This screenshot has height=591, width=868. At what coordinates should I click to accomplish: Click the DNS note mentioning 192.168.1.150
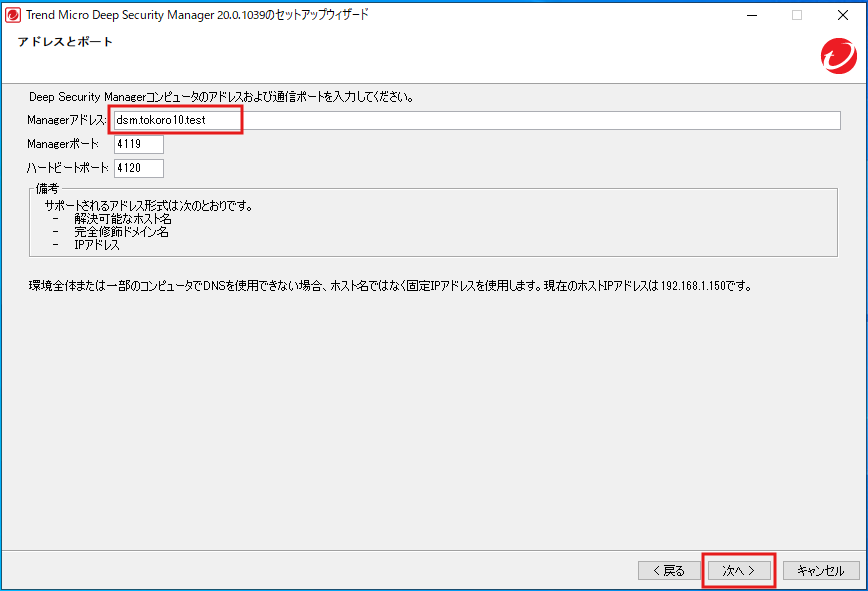391,286
